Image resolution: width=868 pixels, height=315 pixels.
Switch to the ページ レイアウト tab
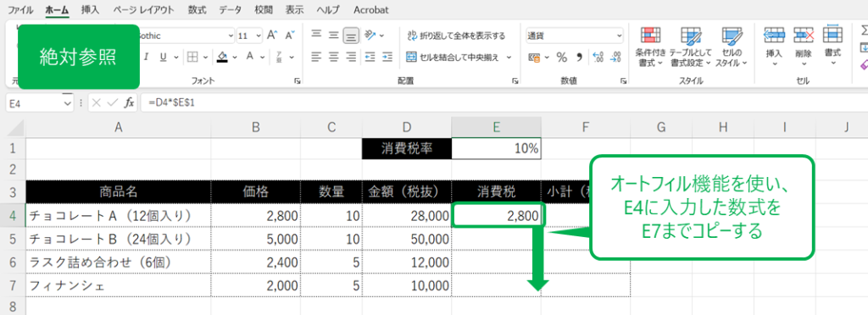pyautogui.click(x=143, y=10)
